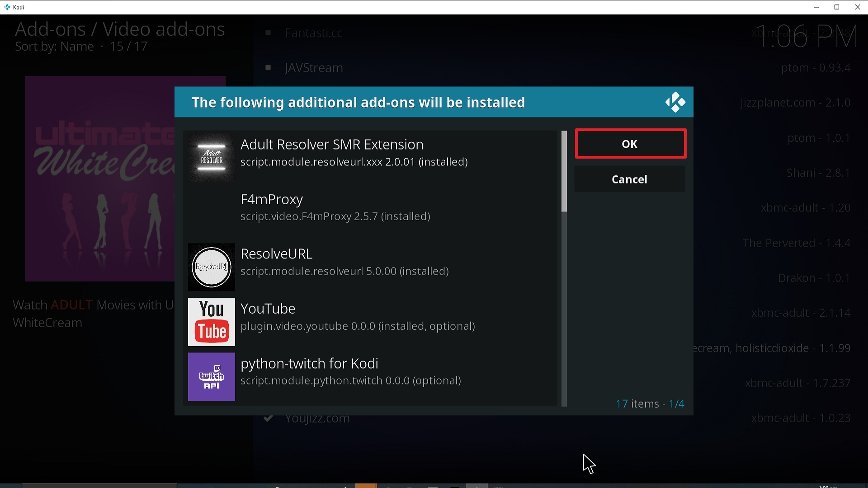The width and height of the screenshot is (868, 488).
Task: Click 'plugin.video.youtube 0.0.0 (installed, optional)' text
Action: click(358, 326)
